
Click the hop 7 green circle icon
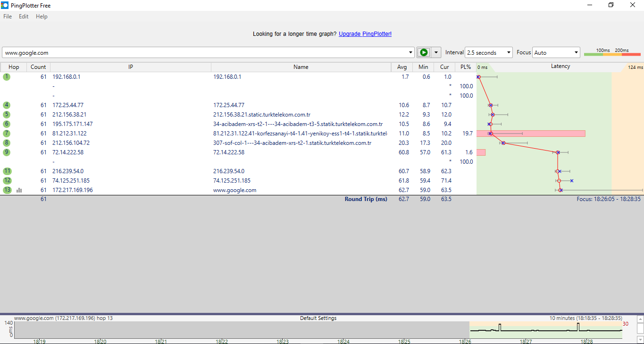(7, 133)
